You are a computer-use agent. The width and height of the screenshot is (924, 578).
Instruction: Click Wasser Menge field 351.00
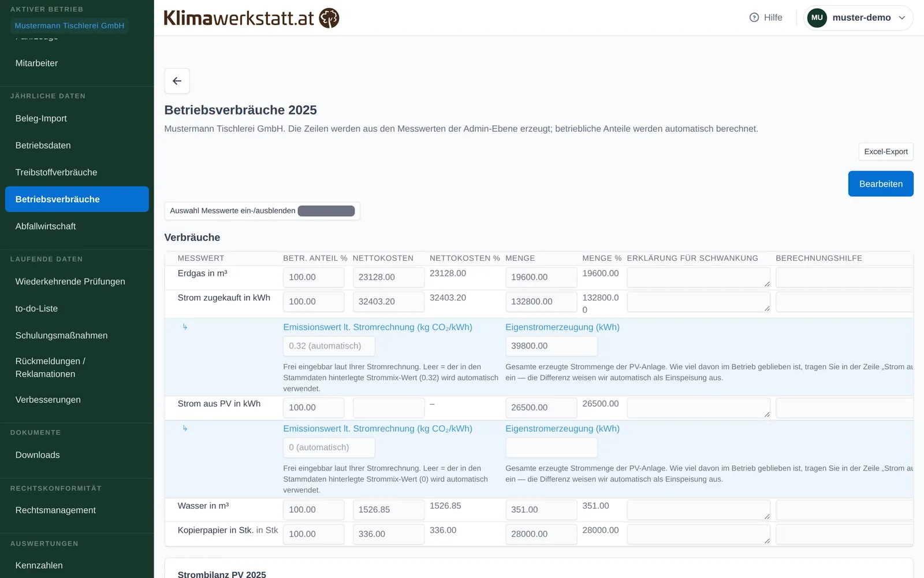tap(541, 510)
